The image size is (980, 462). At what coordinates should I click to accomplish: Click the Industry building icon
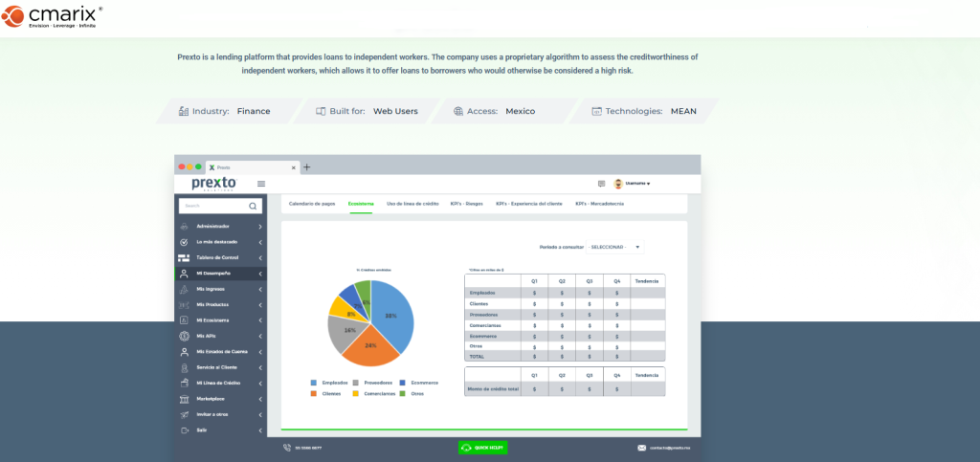pyautogui.click(x=184, y=111)
